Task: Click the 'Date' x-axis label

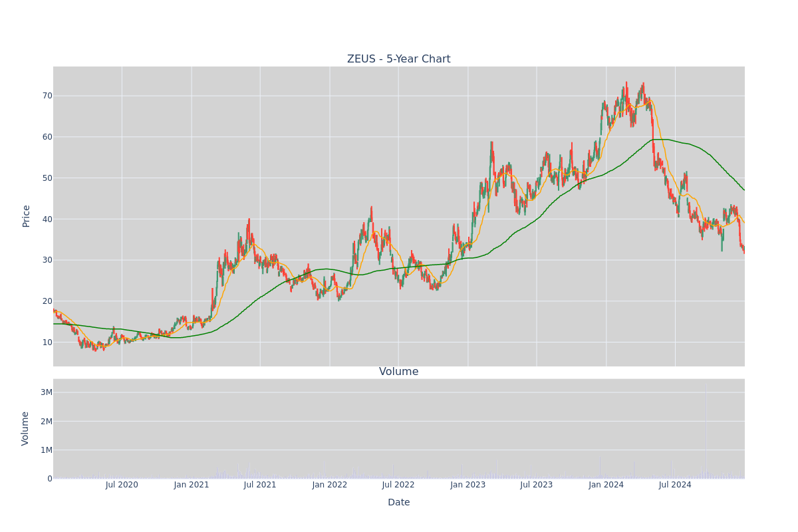Action: (398, 503)
